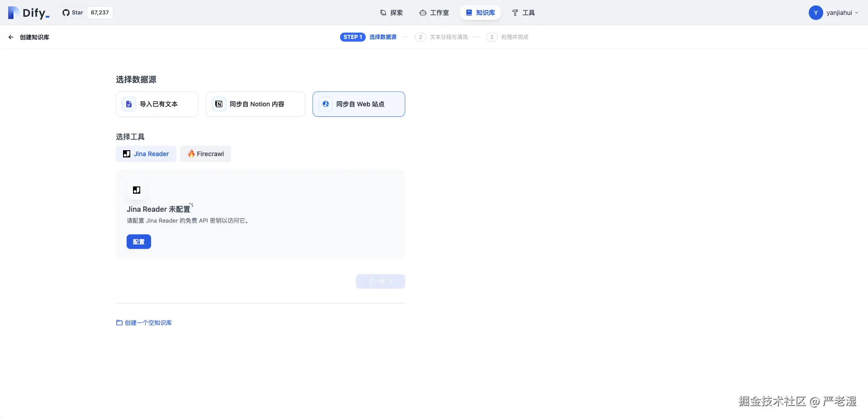
Task: Open the 工作室 section
Action: click(434, 13)
